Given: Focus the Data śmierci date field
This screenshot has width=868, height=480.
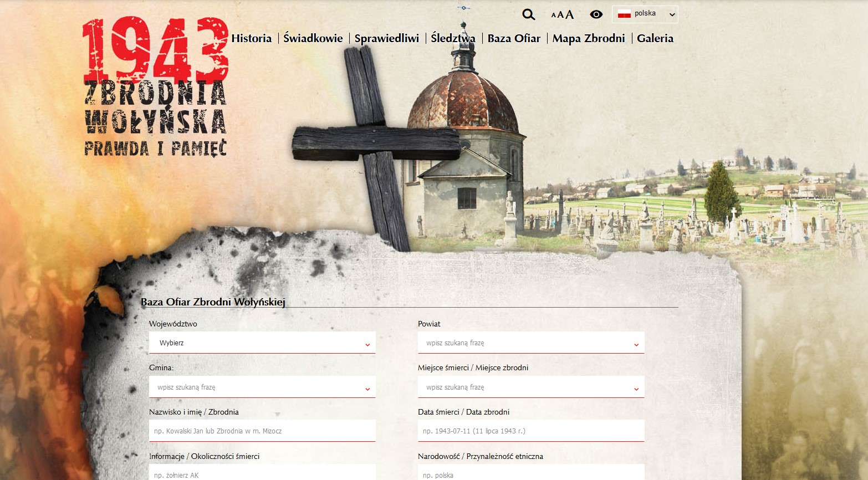Looking at the screenshot, I should 530,431.
